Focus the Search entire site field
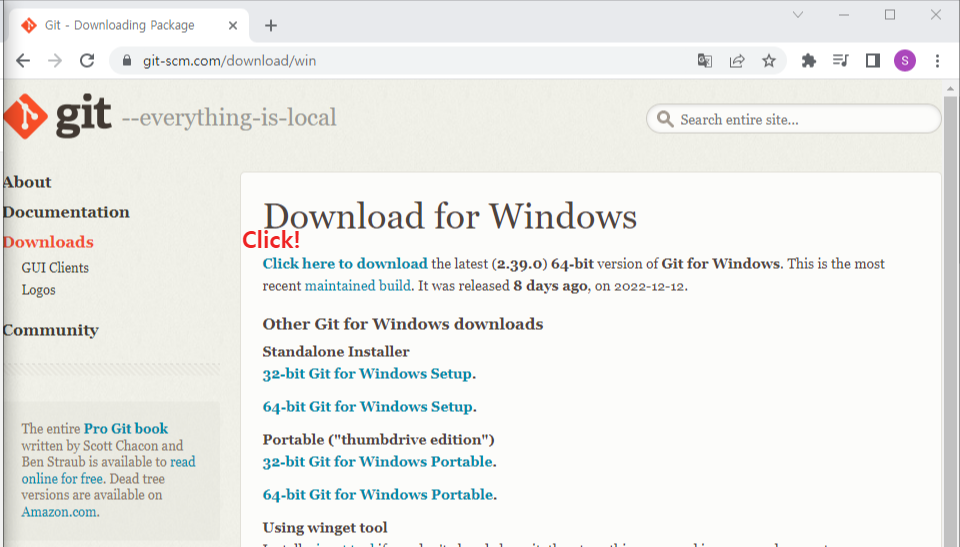The width and height of the screenshot is (960, 547). [793, 119]
